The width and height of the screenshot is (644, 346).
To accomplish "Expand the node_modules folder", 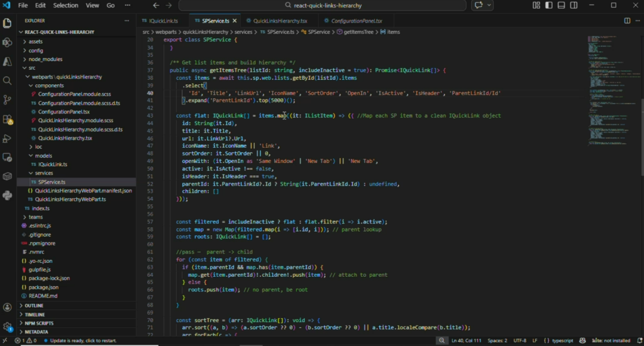I will pyautogui.click(x=45, y=59).
